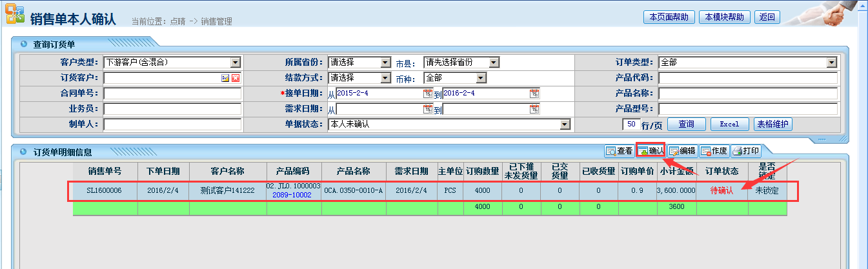Viewport: 868px width, 269px height.
Task: Open calendar picker for 需求日期 end date
Action: 534,109
